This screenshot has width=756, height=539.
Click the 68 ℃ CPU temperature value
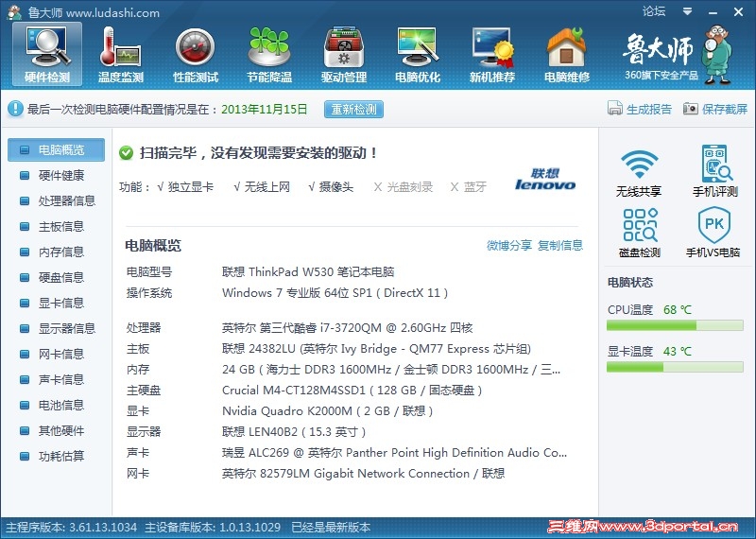coord(678,310)
